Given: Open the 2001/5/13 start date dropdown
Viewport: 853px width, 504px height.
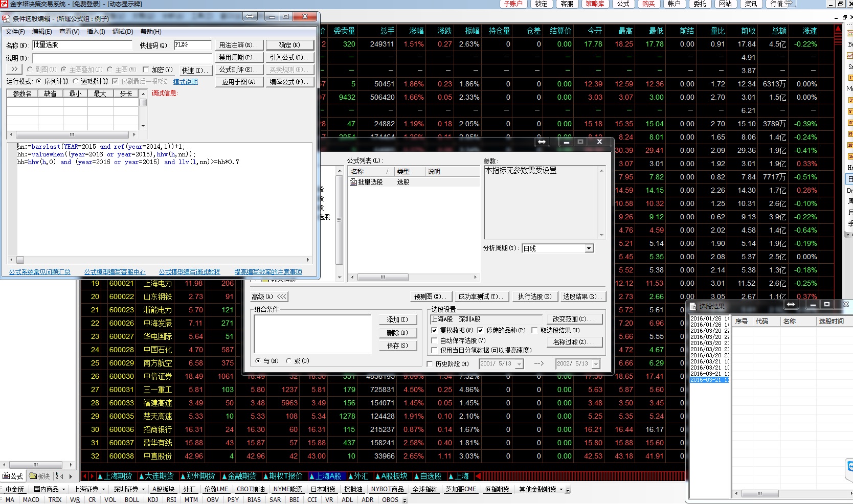Looking at the screenshot, I should tap(519, 364).
